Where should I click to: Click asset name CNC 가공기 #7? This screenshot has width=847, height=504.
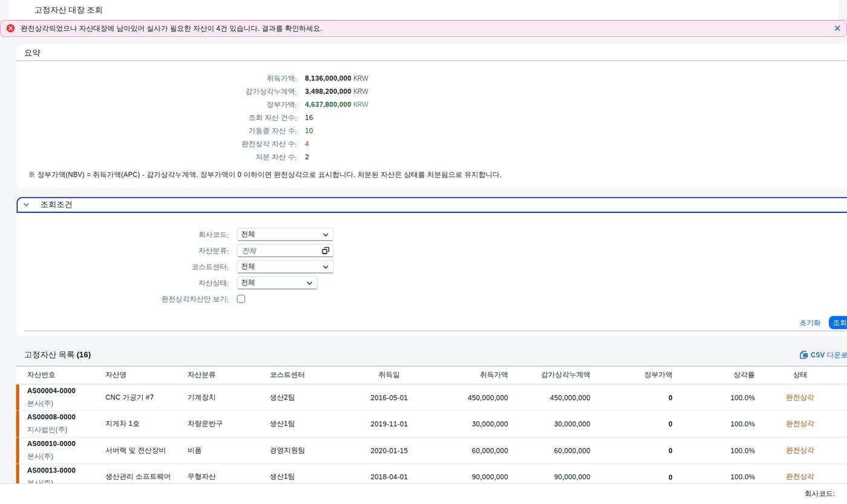[x=129, y=398]
